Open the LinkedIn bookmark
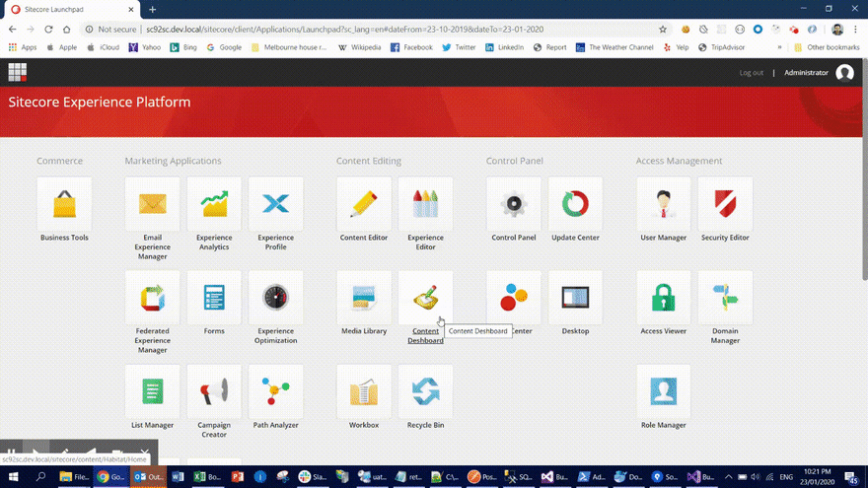Image resolution: width=868 pixels, height=488 pixels. 504,47
